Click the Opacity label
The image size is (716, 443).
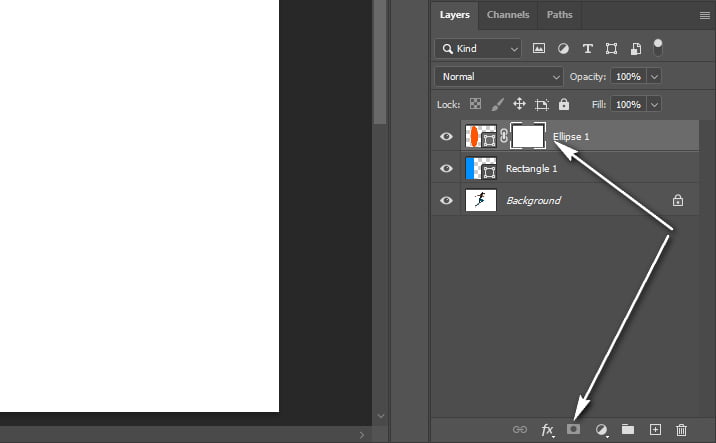coord(588,77)
